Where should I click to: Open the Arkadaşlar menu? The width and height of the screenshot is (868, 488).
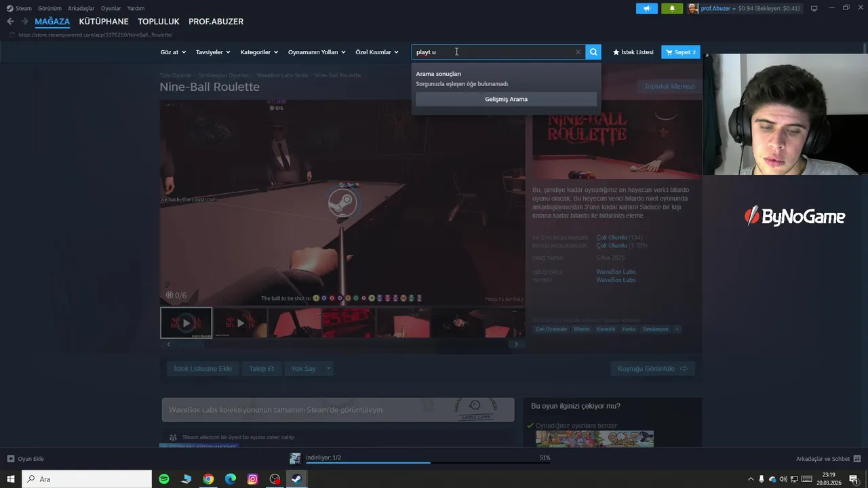[x=81, y=8]
